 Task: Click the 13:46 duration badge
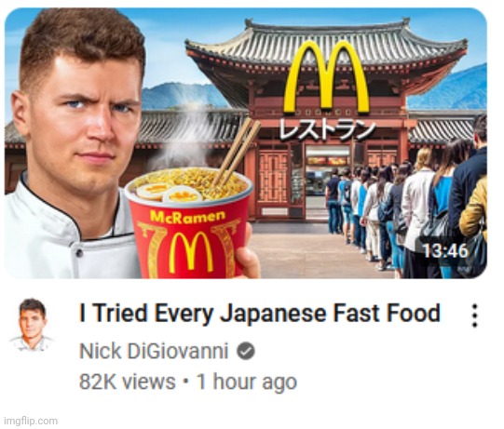coord(445,250)
